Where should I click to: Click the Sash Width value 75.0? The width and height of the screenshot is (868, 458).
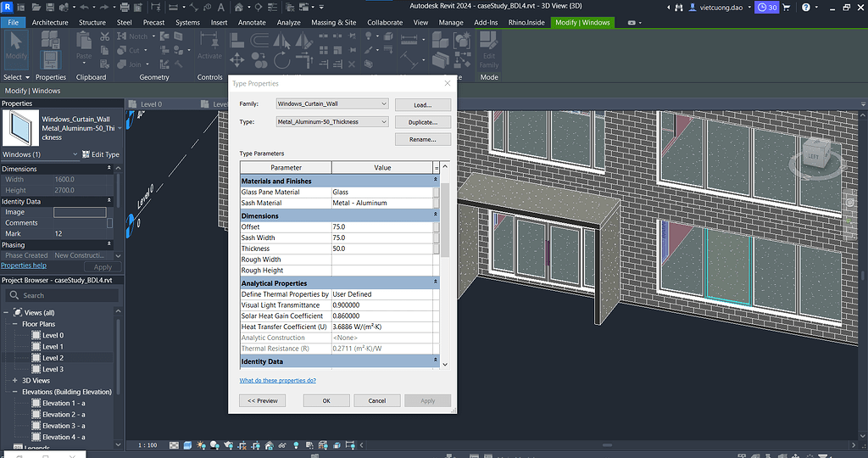click(382, 237)
